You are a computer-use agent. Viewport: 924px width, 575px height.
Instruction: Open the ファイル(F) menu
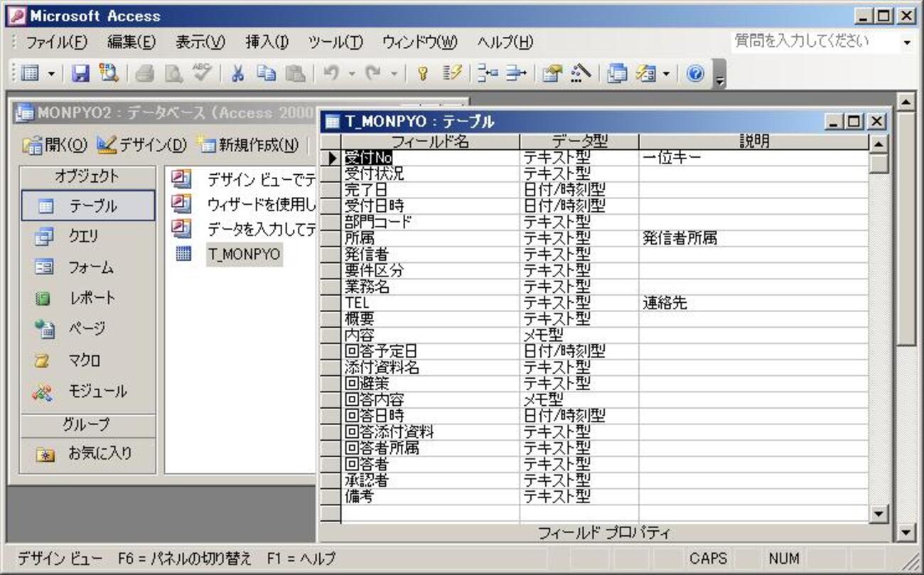[x=56, y=43]
